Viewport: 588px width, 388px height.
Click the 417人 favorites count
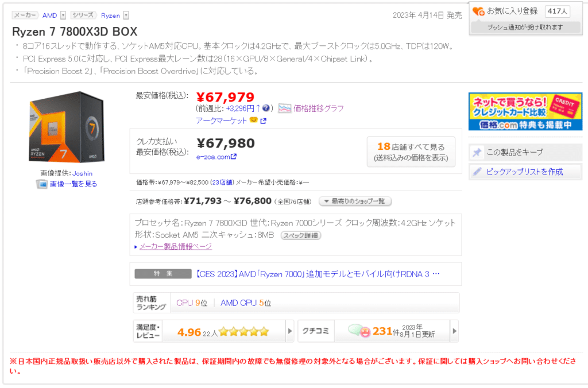pyautogui.click(x=557, y=11)
